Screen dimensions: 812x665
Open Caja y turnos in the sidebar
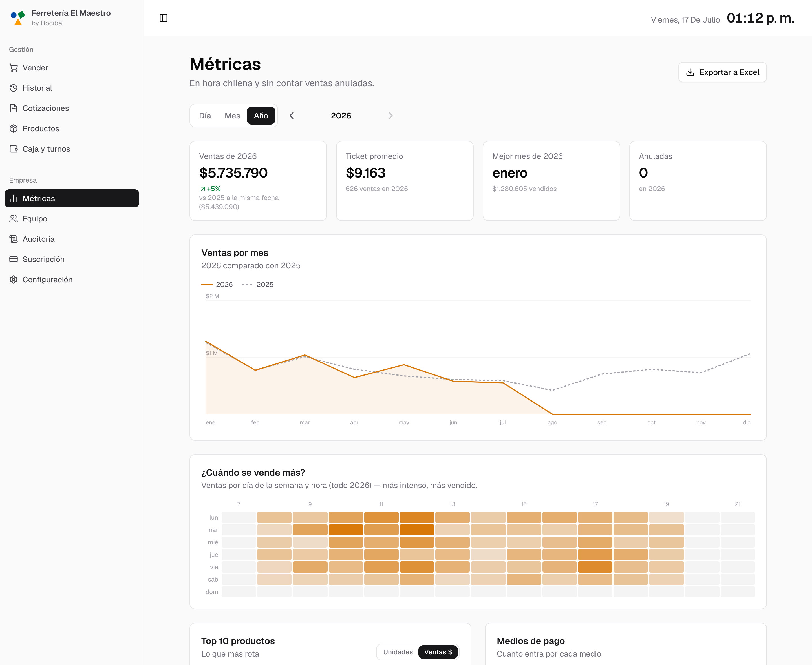(x=72, y=149)
